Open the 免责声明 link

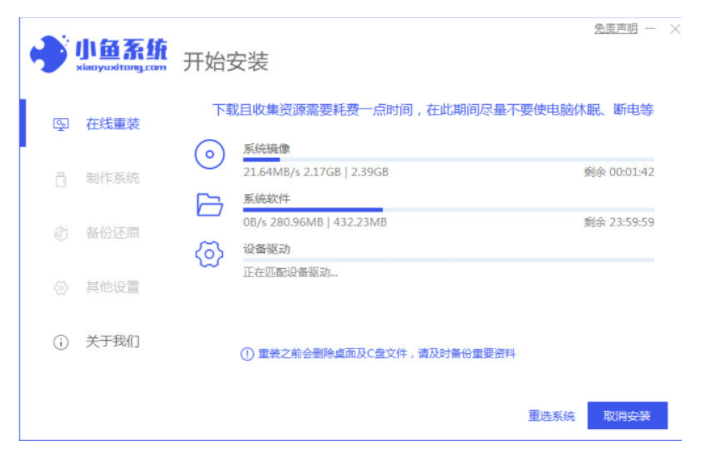click(615, 29)
